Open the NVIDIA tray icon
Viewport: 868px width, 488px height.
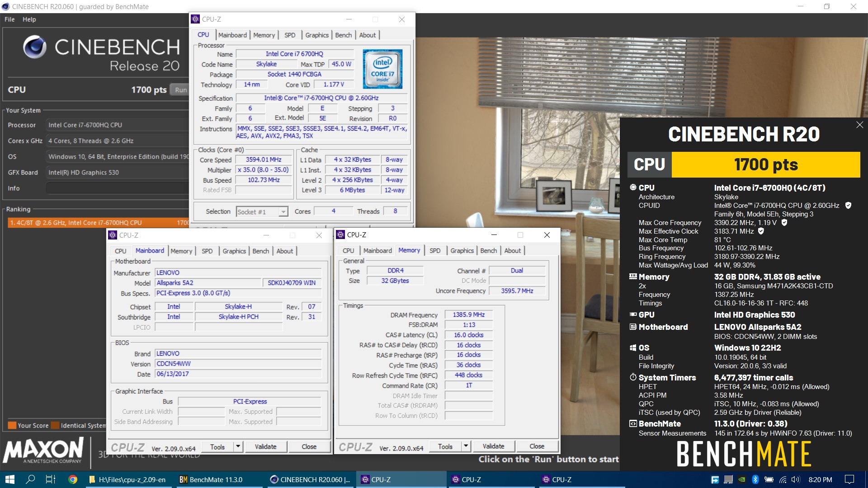pos(742,479)
